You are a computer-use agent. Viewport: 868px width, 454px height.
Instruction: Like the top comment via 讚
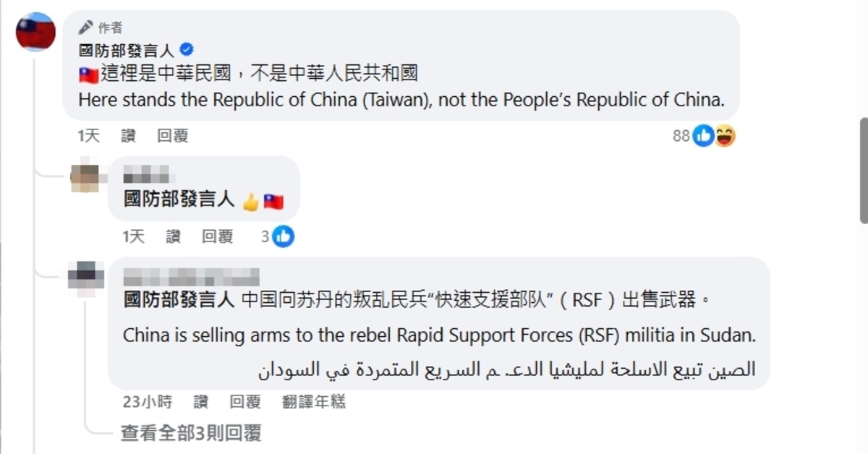coord(128,136)
